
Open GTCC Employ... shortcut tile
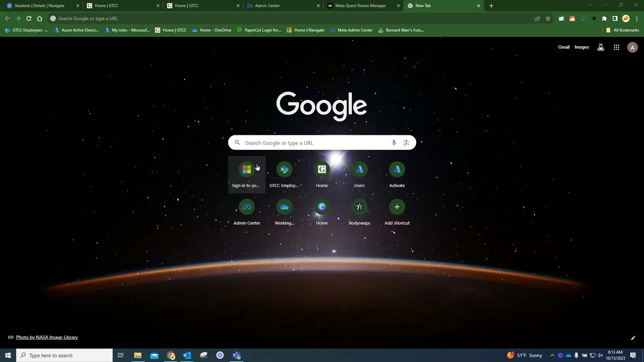pyautogui.click(x=284, y=174)
